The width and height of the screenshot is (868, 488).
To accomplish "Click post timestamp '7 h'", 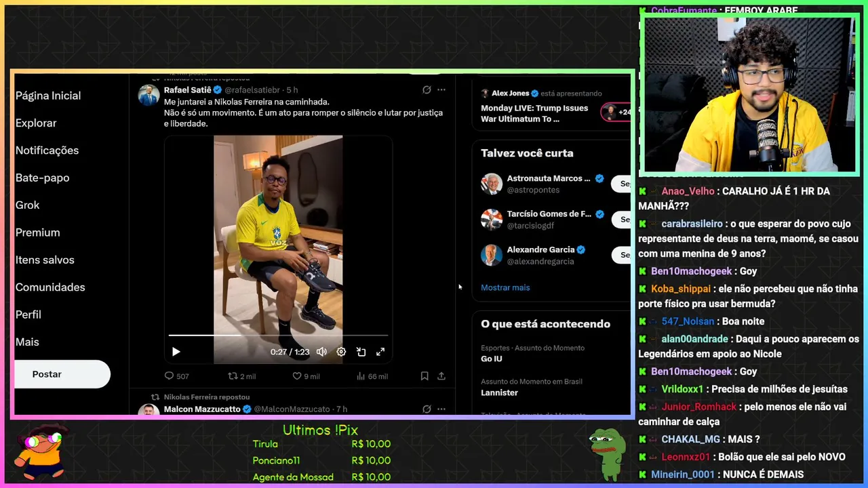I will pyautogui.click(x=342, y=409).
